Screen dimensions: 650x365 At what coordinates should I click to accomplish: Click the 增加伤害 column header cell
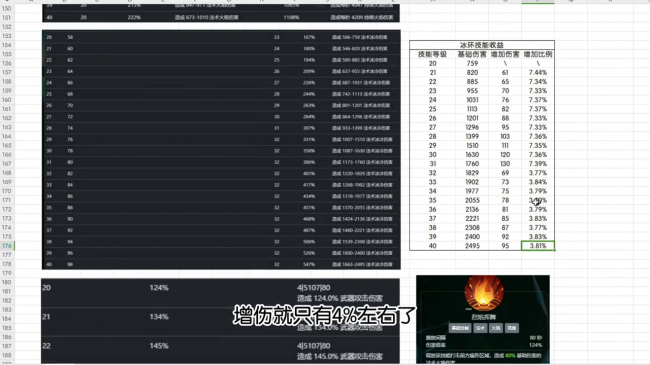coord(505,54)
